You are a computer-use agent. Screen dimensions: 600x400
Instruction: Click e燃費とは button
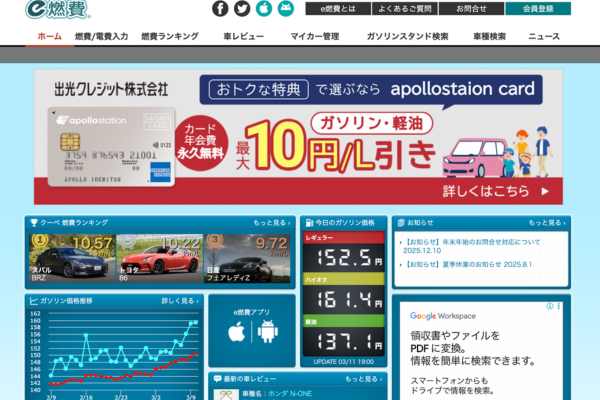click(x=338, y=8)
